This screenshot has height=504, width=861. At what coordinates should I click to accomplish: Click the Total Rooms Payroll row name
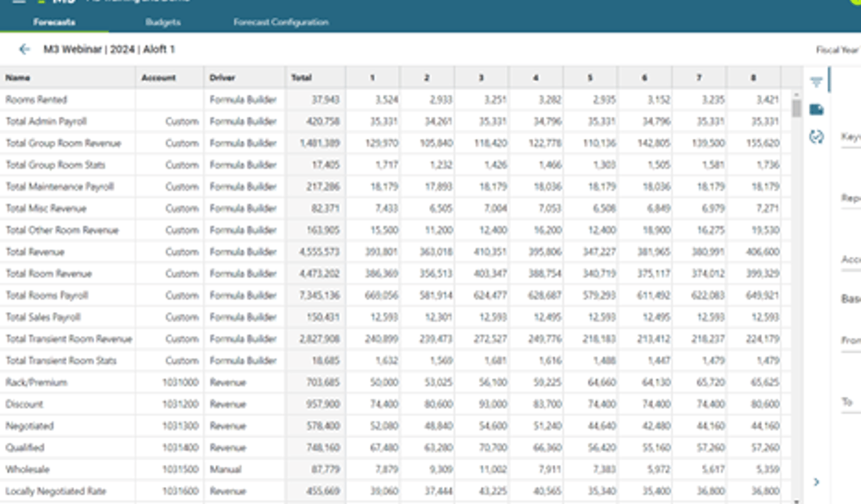(x=47, y=295)
